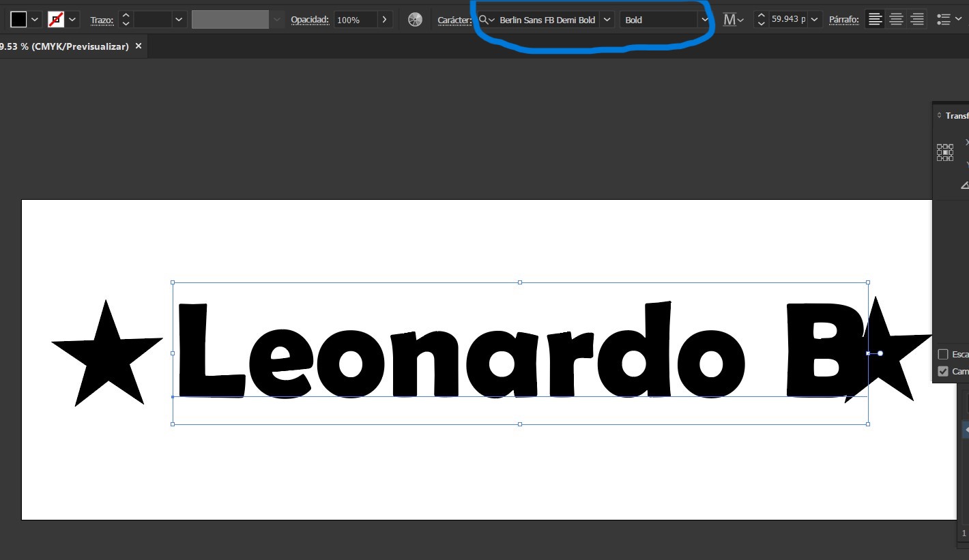The width and height of the screenshot is (969, 560).
Task: Open the Recolor Artwork wheel icon
Action: click(415, 20)
